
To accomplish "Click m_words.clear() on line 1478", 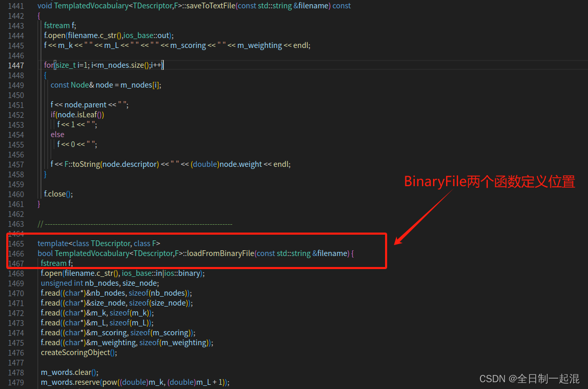I will coord(70,372).
